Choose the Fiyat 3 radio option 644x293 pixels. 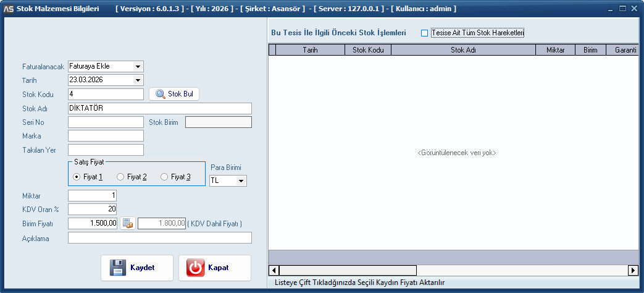coord(164,177)
